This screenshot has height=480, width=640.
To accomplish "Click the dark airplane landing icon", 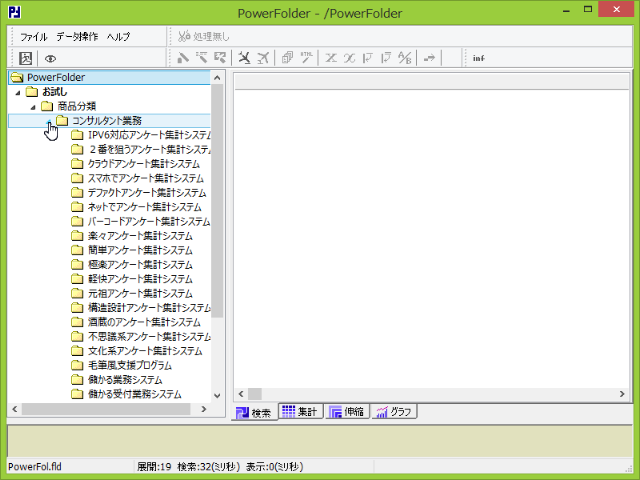I will (x=244, y=58).
